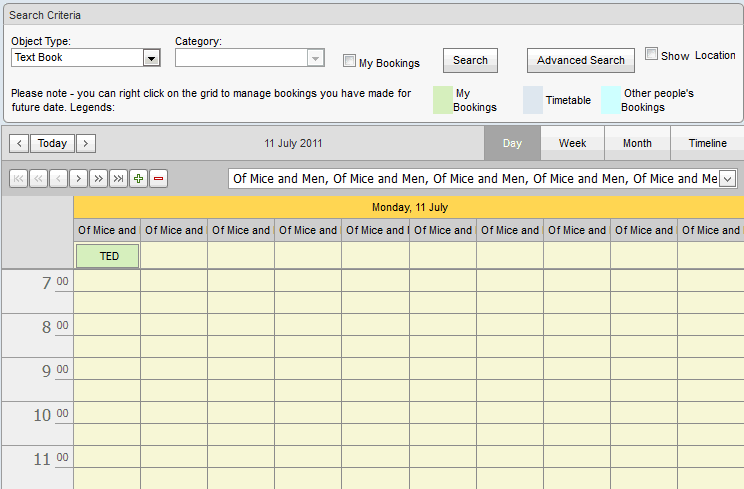Open Advanced Search
Image resolution: width=744 pixels, height=489 pixels.
[581, 60]
